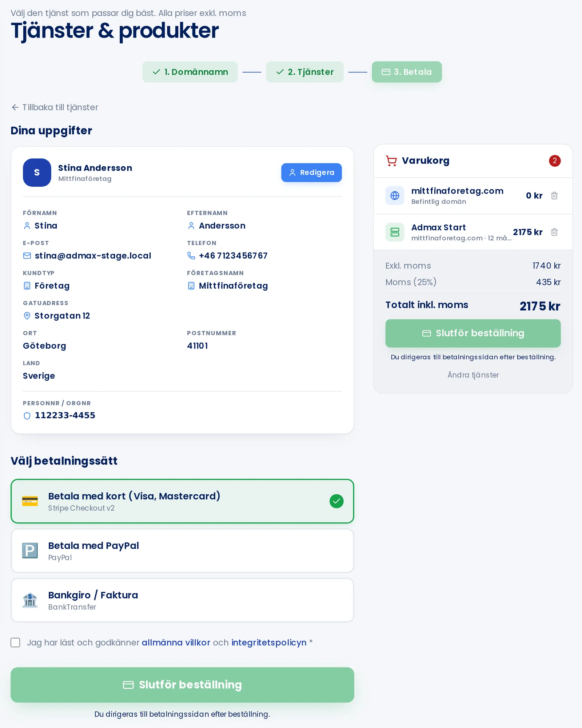Go back via Tillbaka till tjänster

(55, 107)
